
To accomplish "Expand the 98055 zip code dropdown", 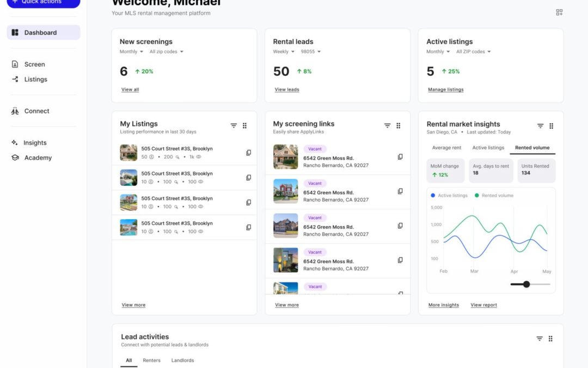I will tap(311, 52).
